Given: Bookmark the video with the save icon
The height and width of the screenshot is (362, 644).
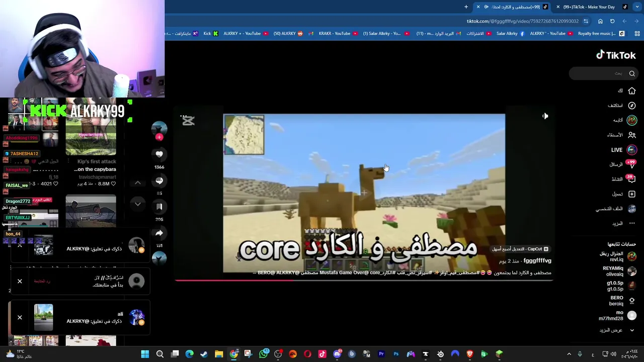Looking at the screenshot, I should pyautogui.click(x=159, y=207).
